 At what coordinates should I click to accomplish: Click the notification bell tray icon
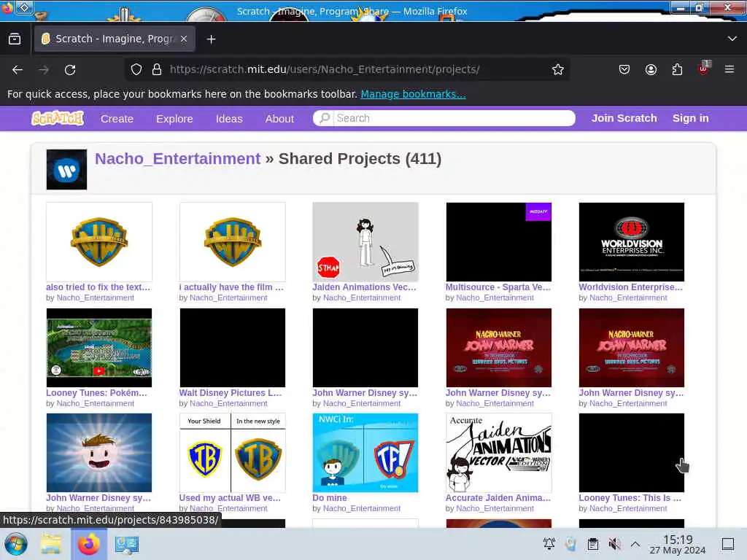point(549,543)
